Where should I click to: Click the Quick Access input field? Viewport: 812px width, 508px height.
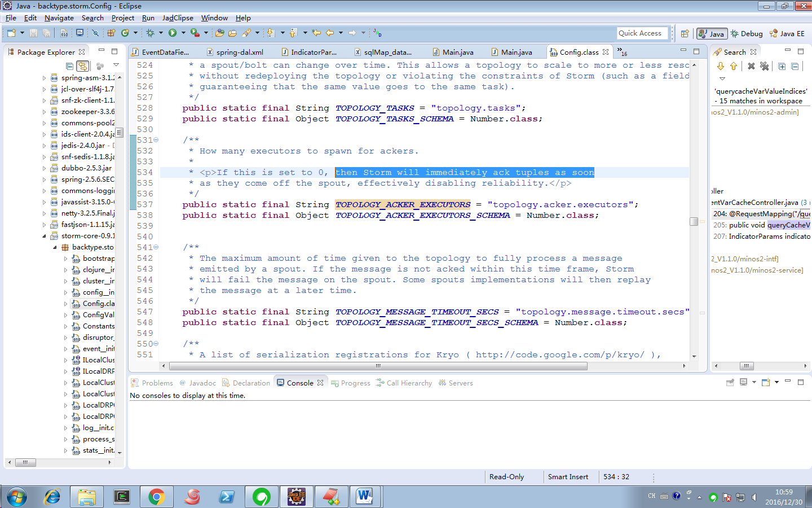coord(642,33)
